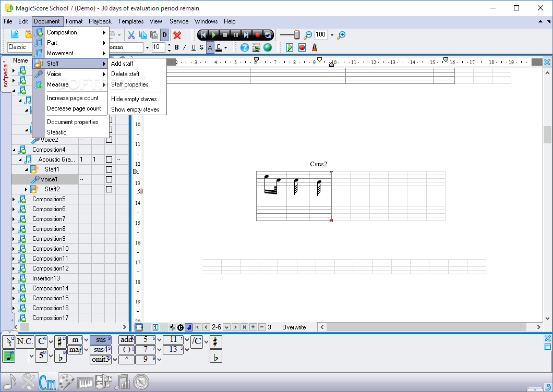Screen dimensions: 553x392
Task: Open the note input palette tab
Action: tap(10, 382)
